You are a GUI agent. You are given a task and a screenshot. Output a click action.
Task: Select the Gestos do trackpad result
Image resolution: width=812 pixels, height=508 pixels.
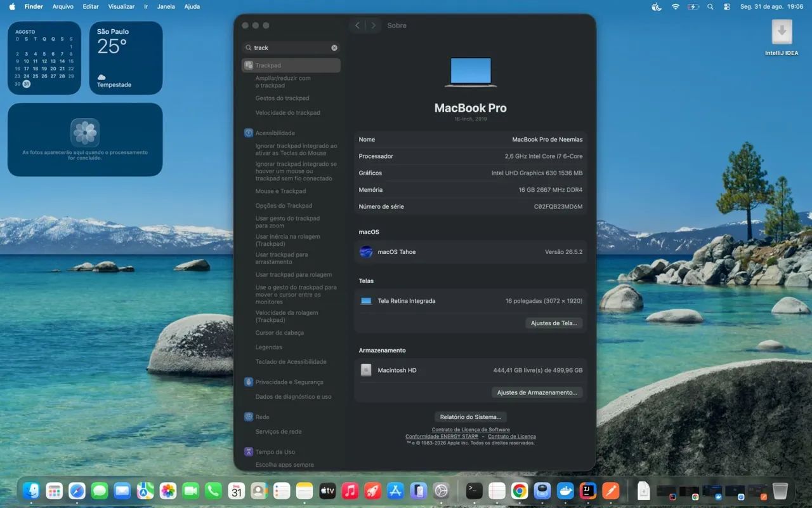pyautogui.click(x=282, y=98)
